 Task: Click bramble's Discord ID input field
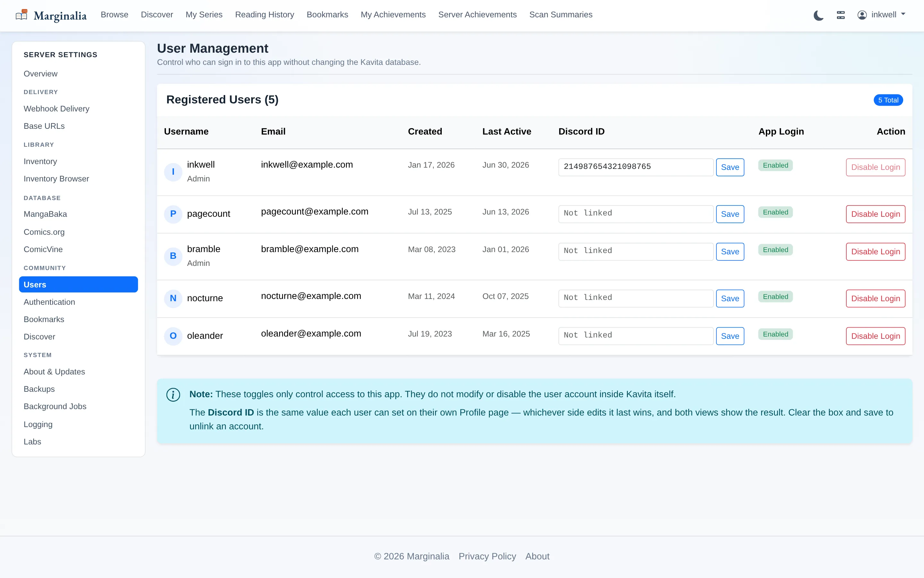[636, 251]
